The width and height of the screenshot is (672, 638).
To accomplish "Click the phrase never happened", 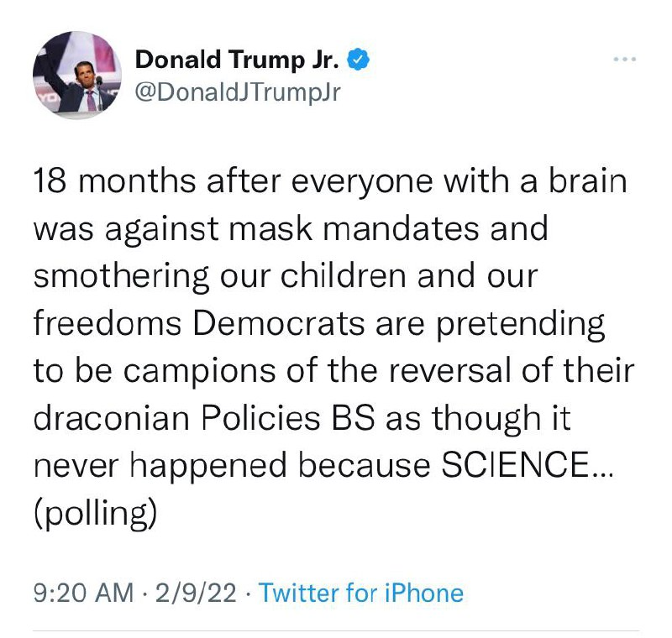I will coord(160,467).
